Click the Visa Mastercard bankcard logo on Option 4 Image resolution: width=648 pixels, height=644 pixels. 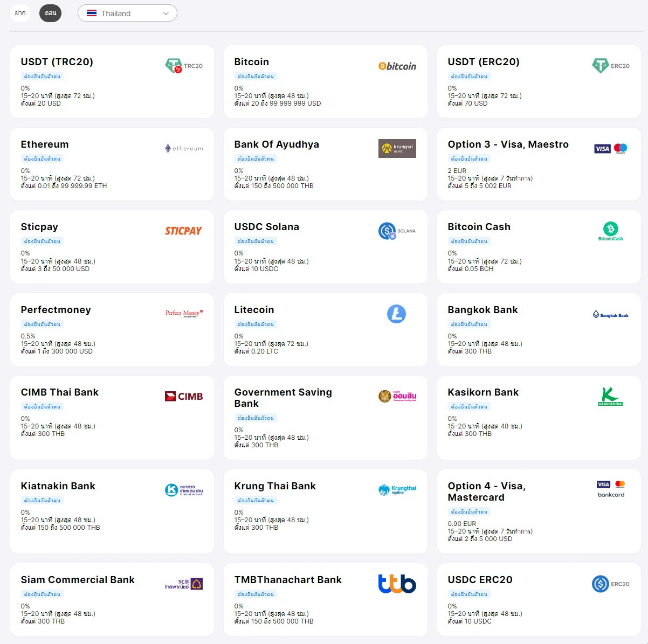pos(611,489)
